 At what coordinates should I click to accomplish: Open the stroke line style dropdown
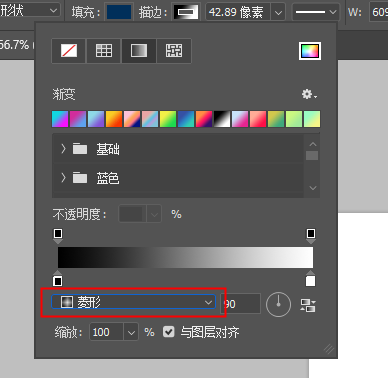click(316, 12)
